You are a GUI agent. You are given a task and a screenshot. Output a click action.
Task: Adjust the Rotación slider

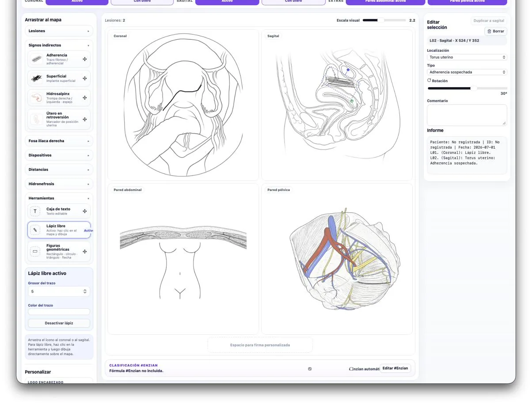(x=467, y=88)
